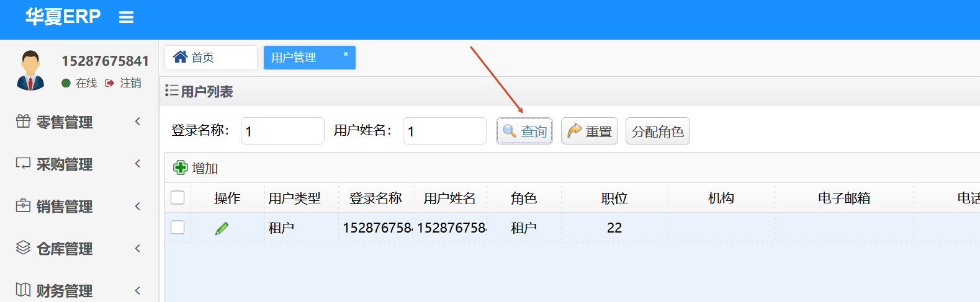Open 财务管理 book icon
980x302 pixels.
[23, 290]
